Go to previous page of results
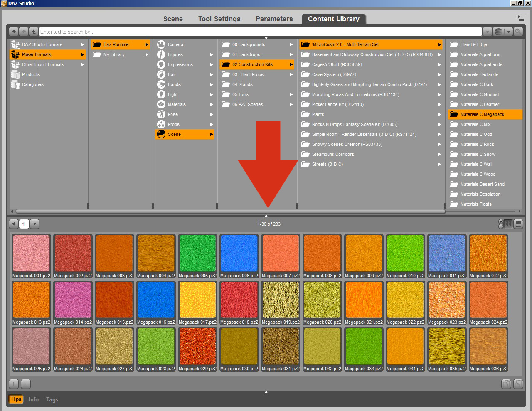The image size is (532, 411). [x=14, y=224]
